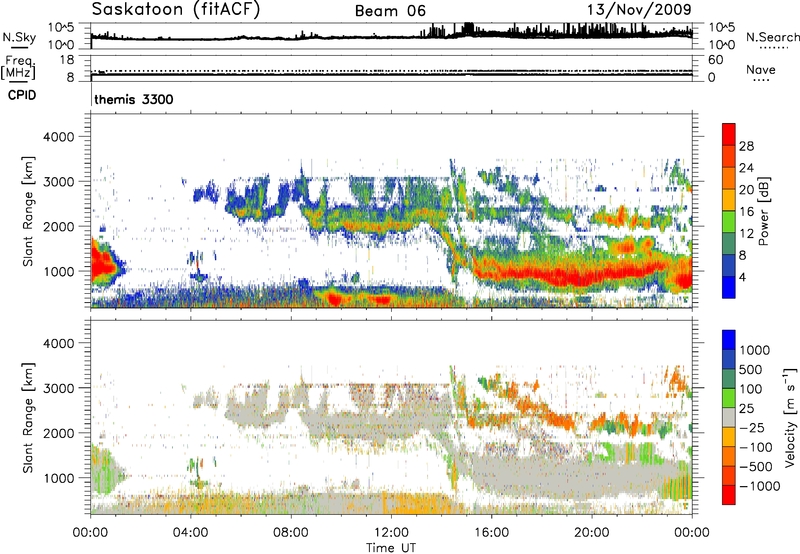Click red top segment of Power colorbar
This screenshot has width=800, height=554.
[729, 134]
